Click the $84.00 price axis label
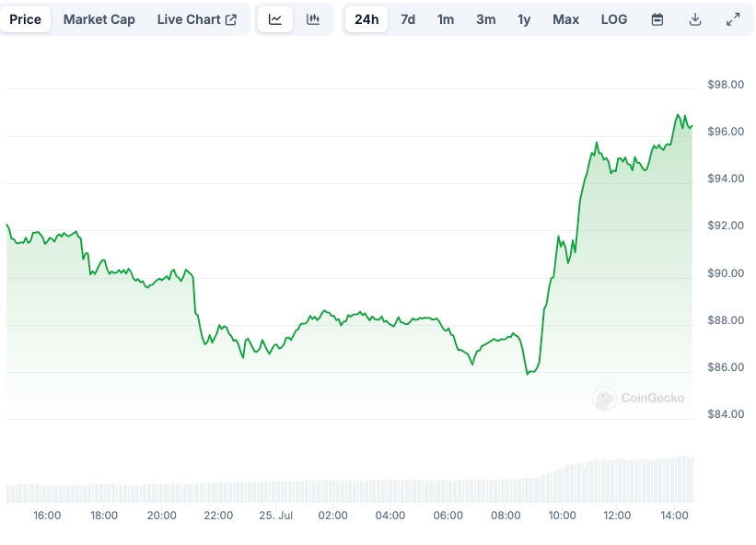Image resolution: width=756 pixels, height=545 pixels. click(726, 414)
